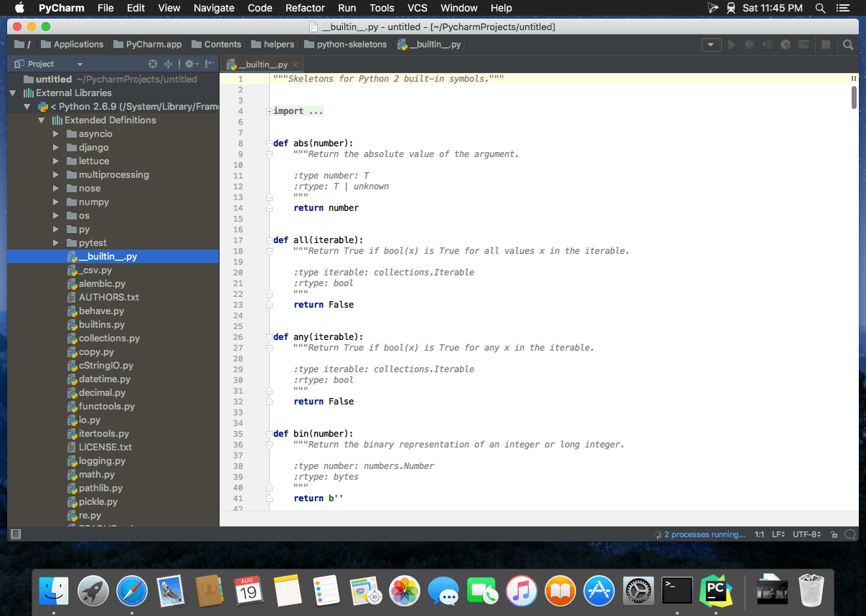Expand the pytest folder
The image size is (866, 616).
[x=56, y=243]
